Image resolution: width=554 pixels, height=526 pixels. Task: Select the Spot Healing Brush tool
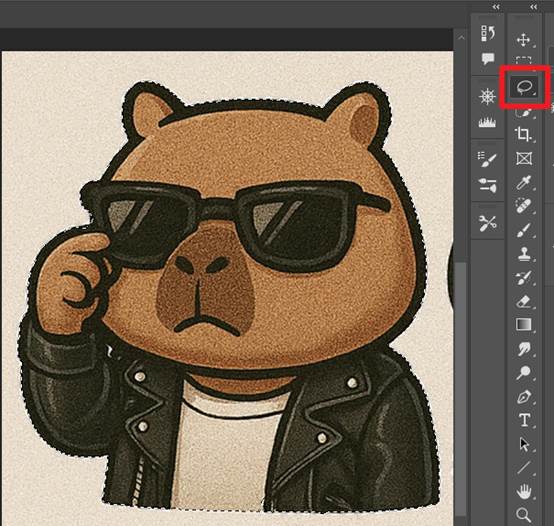(x=523, y=206)
